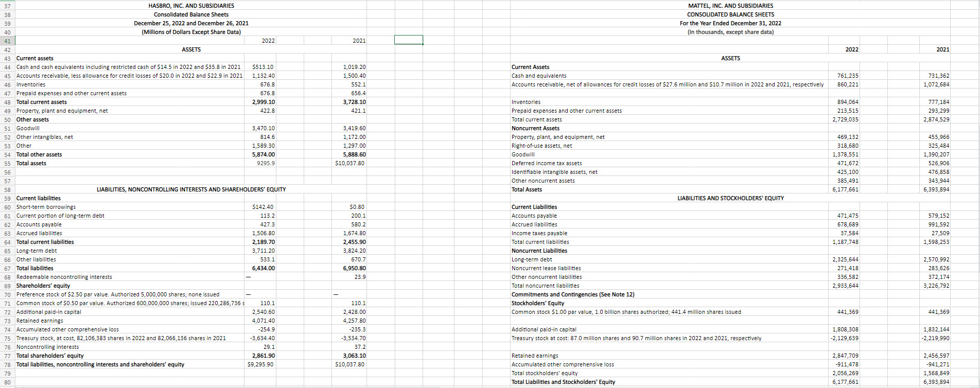Select 'Commitments and Contingencies (See Note 12)' cell

click(x=573, y=294)
